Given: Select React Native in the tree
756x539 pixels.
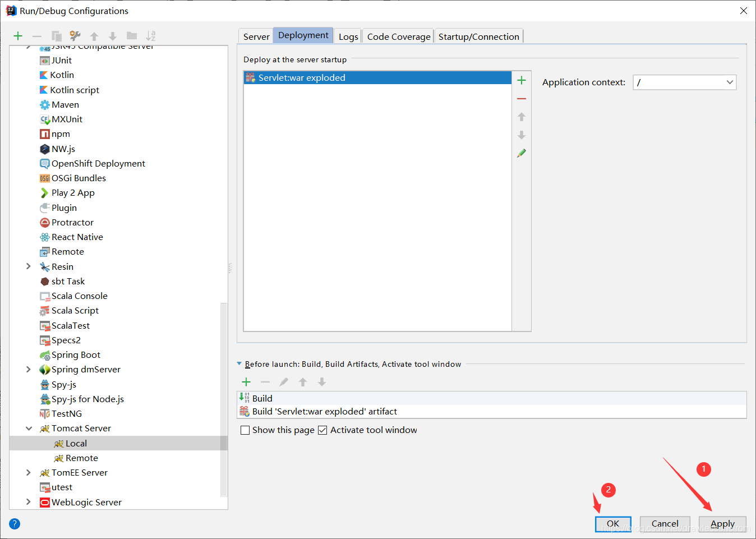Looking at the screenshot, I should (77, 237).
